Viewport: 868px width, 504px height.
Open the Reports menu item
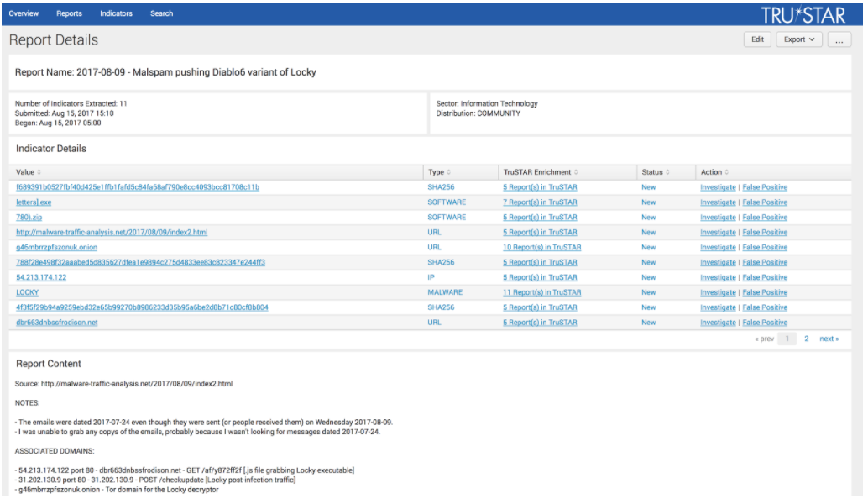pyautogui.click(x=69, y=13)
